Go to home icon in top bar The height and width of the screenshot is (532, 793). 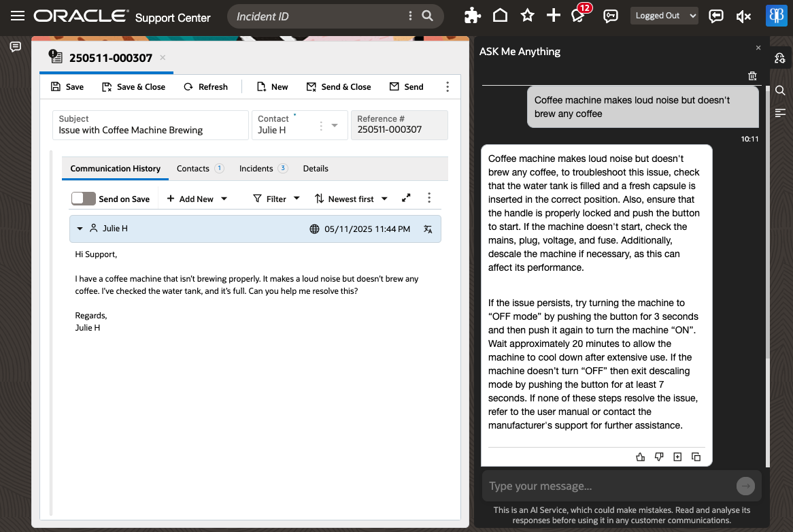[x=500, y=16]
